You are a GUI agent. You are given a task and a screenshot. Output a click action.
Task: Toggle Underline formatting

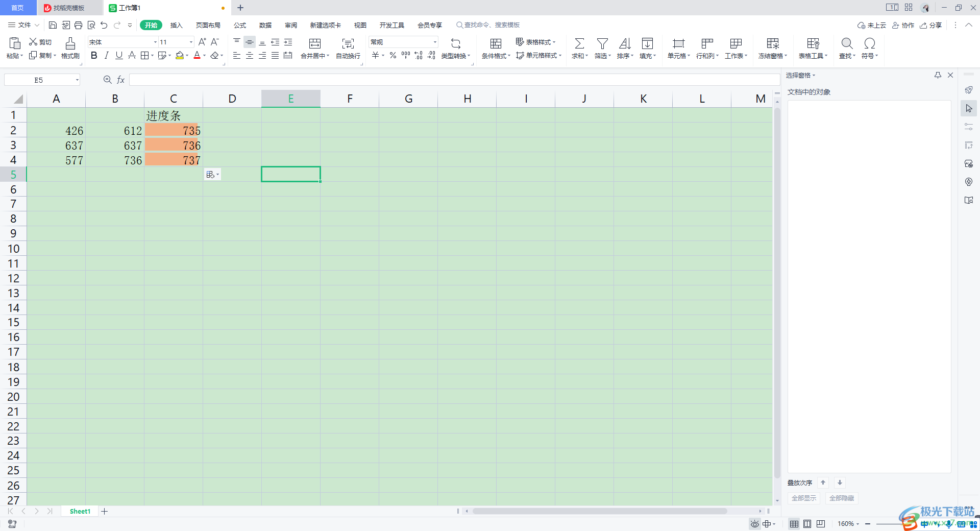[x=119, y=55]
